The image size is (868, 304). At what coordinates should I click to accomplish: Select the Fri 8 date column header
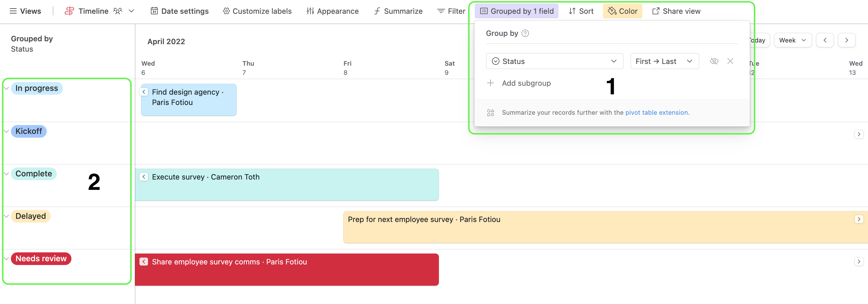[x=347, y=68]
